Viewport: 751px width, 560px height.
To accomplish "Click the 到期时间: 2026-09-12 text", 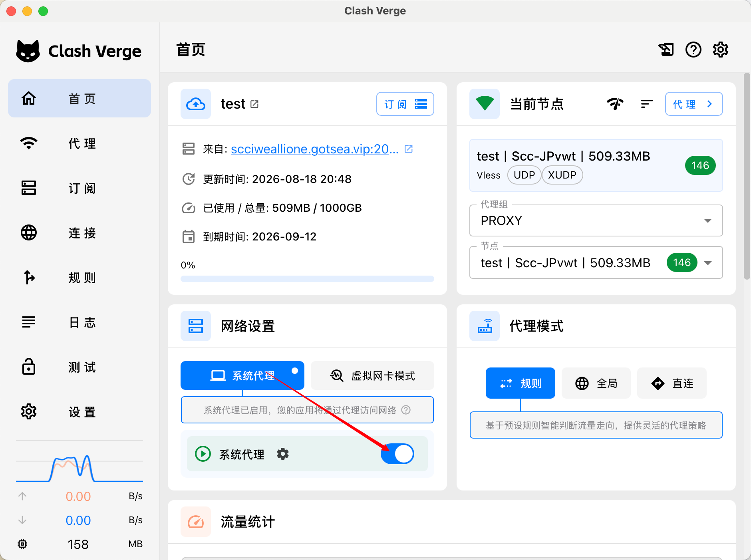I will pos(260,236).
